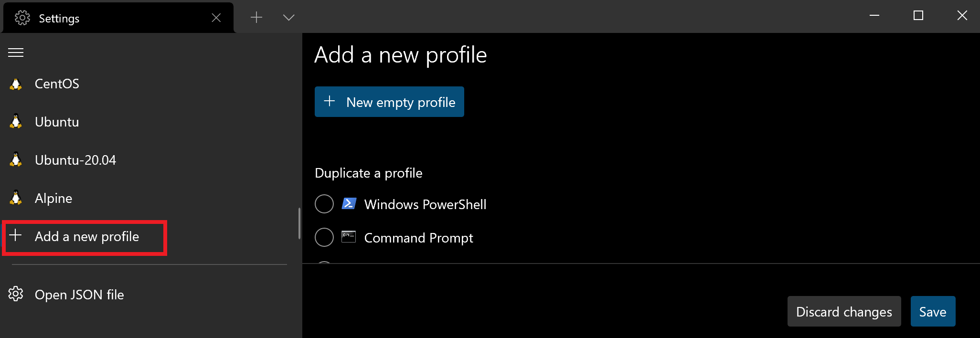Open a new tab with plus button
Screen dimensions: 980x338
click(256, 18)
